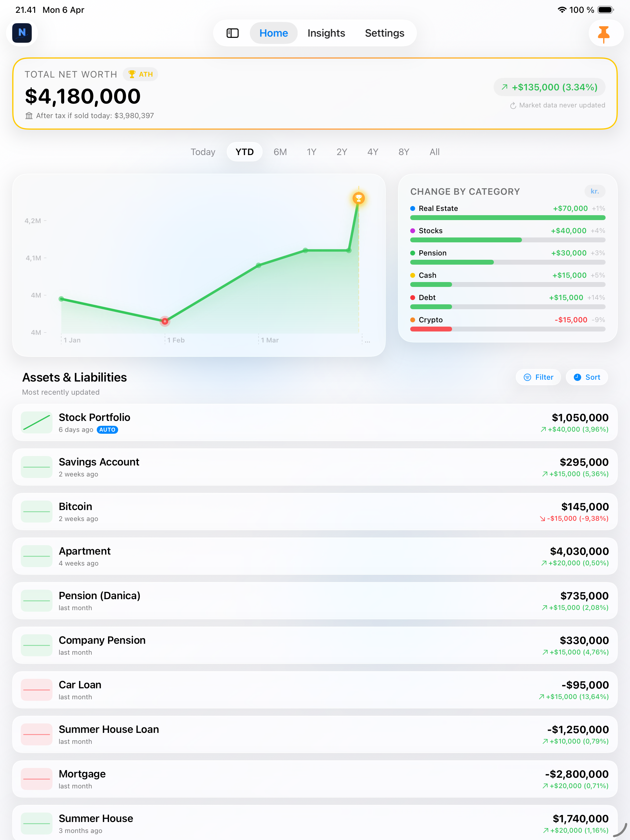630x840 pixels.
Task: Open the Insights tab
Action: (326, 33)
